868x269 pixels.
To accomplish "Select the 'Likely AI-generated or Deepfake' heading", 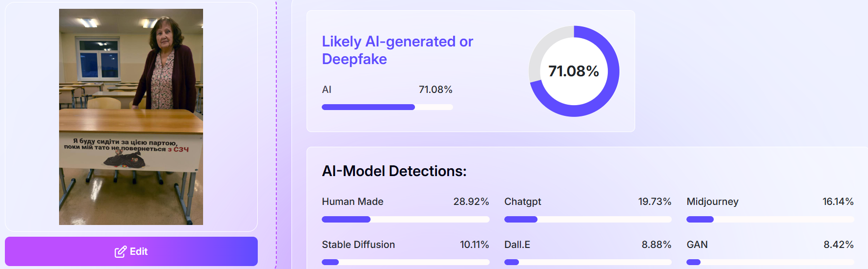I will click(x=397, y=50).
